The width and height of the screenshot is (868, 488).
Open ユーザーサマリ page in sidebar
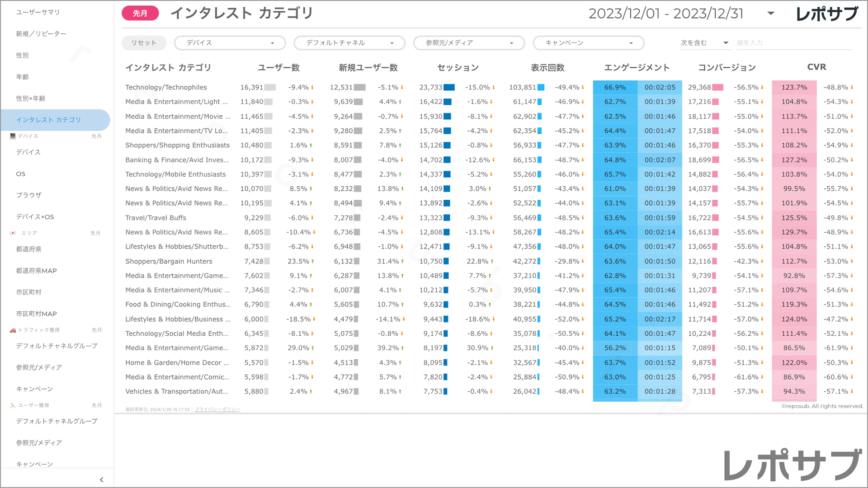[38, 12]
